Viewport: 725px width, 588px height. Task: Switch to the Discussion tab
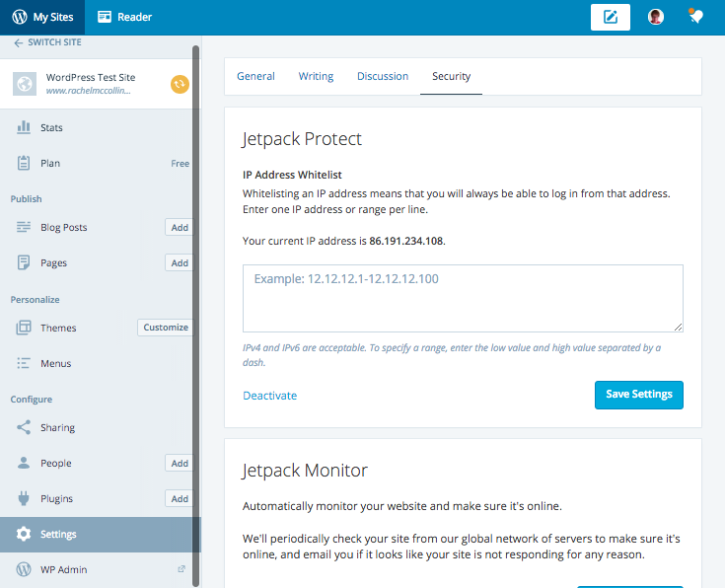click(x=383, y=76)
